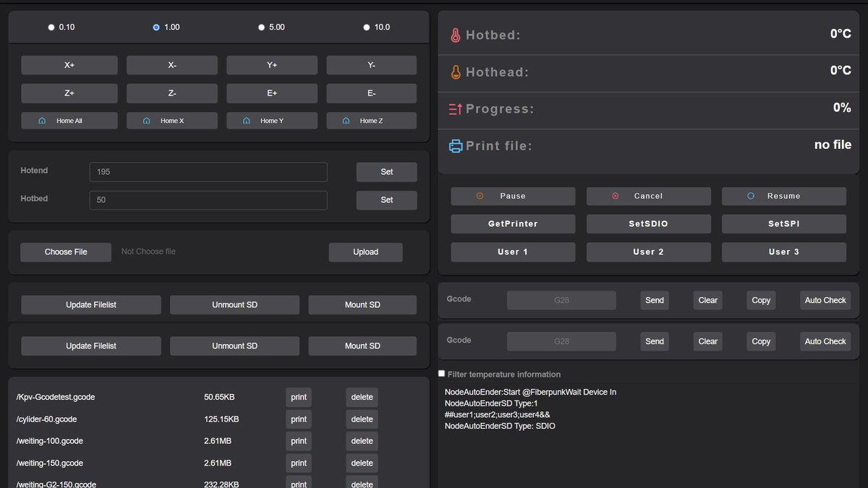
Task: Click the User 3 button
Action: [x=784, y=252]
